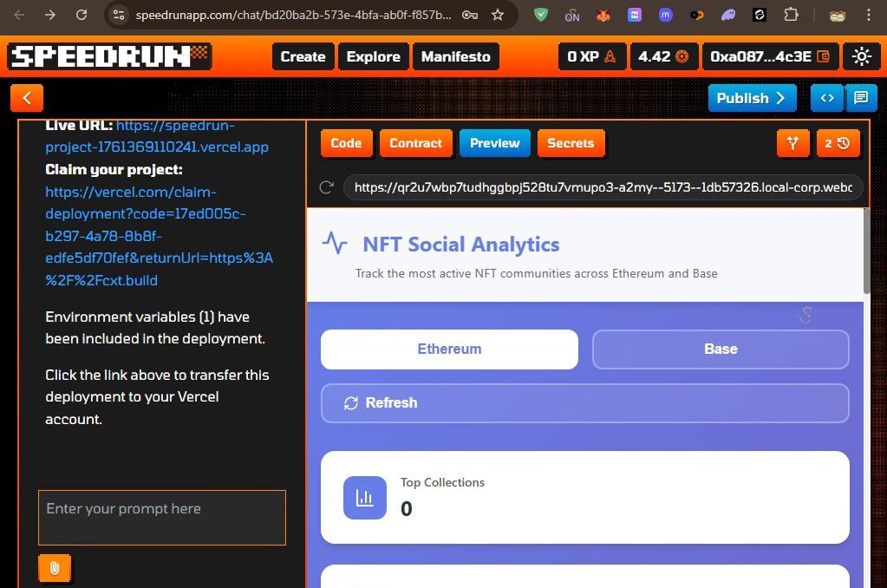Open the Vercel claim-deployment link
Screen dimensions: 887x588
pyautogui.click(x=159, y=236)
